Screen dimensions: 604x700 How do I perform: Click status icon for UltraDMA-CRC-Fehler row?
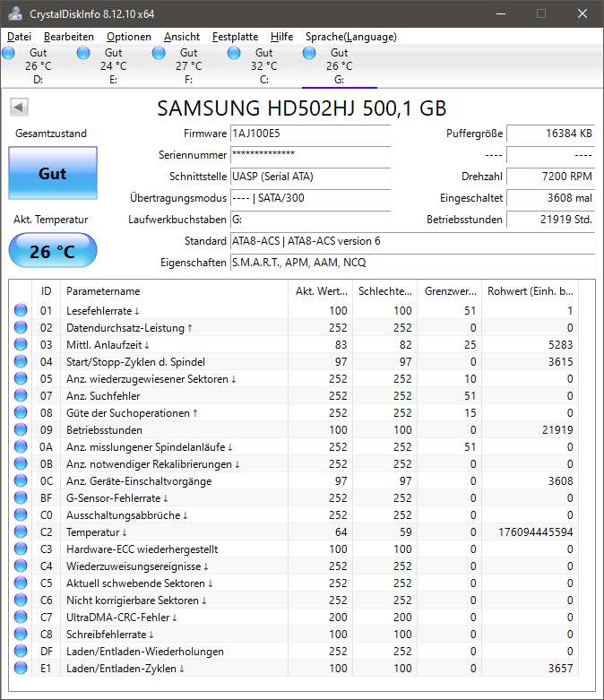tap(21, 617)
